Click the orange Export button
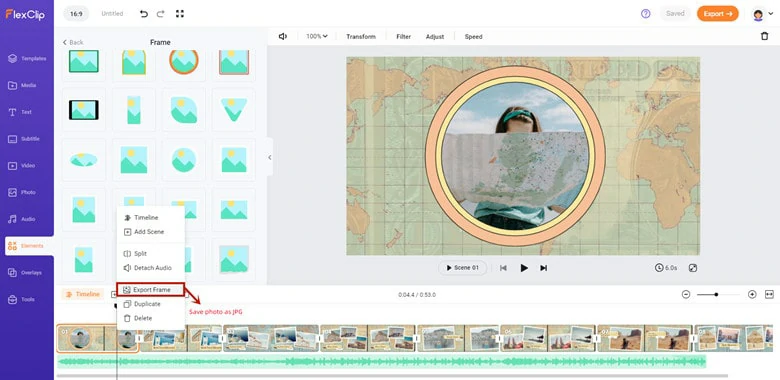Viewport: 780px width, 380px height. click(x=717, y=14)
